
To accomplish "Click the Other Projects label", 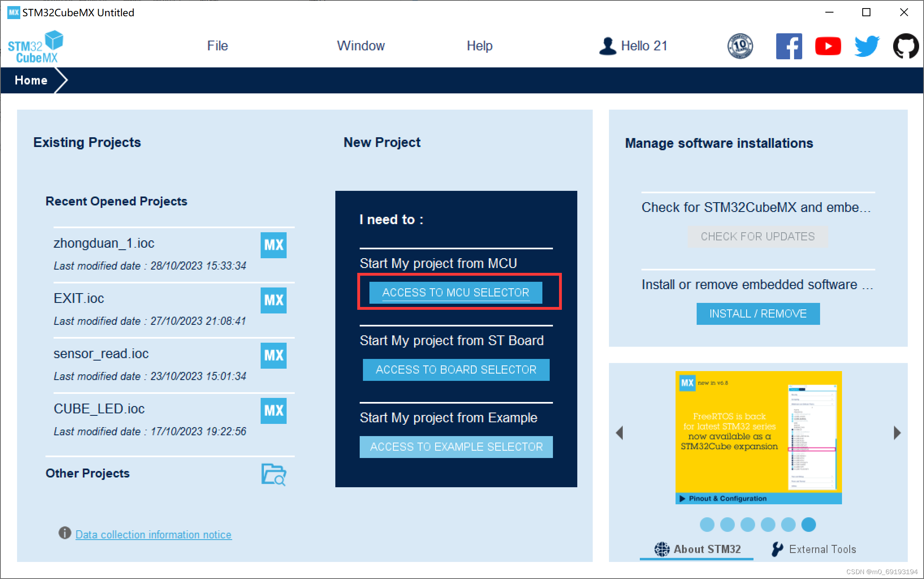I will click(87, 473).
